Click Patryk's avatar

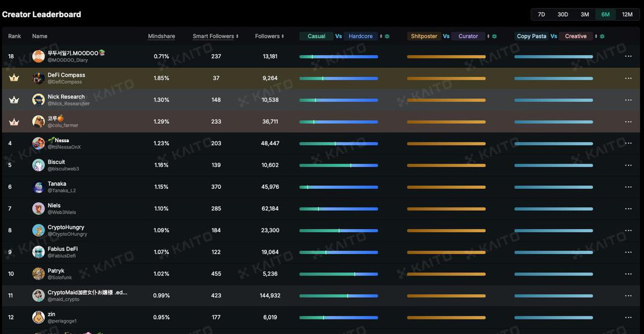point(38,274)
